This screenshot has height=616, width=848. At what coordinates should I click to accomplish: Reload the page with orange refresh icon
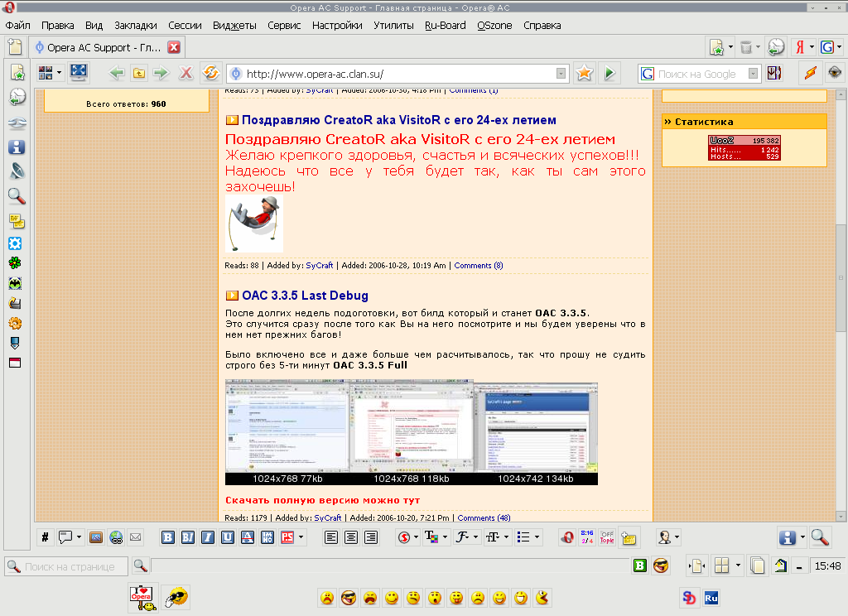tap(211, 73)
